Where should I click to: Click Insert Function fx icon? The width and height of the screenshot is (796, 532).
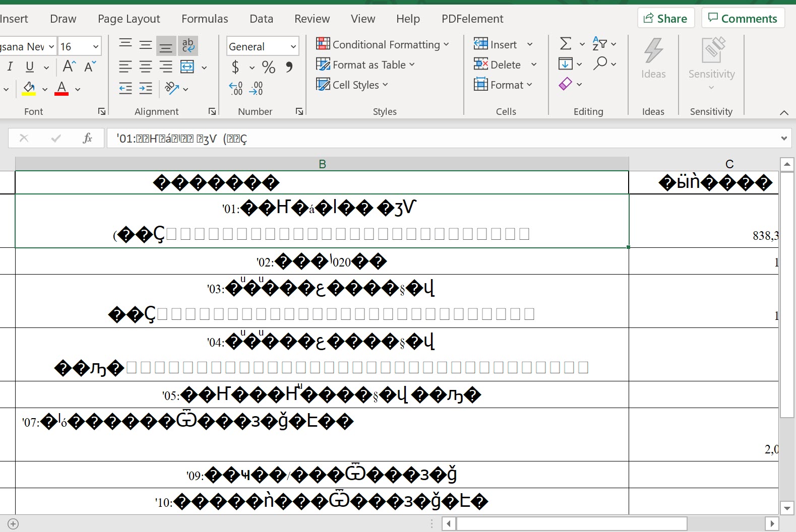[x=87, y=138]
